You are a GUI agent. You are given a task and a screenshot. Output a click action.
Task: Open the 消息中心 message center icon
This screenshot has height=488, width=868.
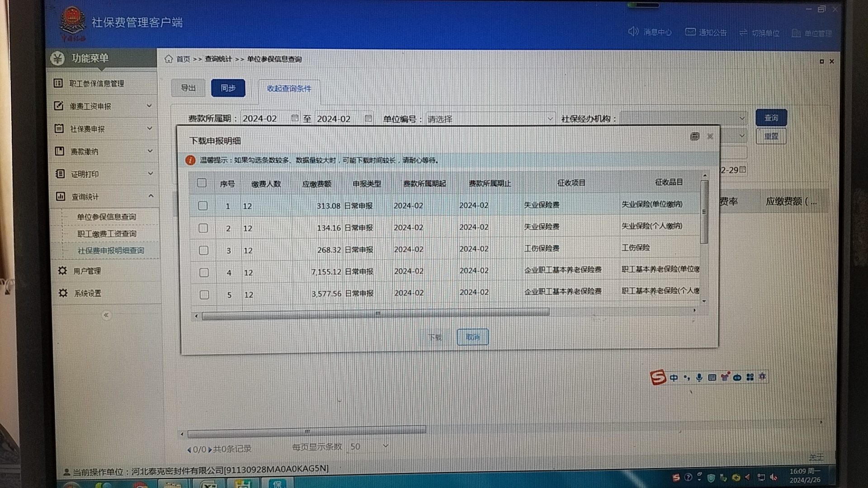[x=633, y=32]
